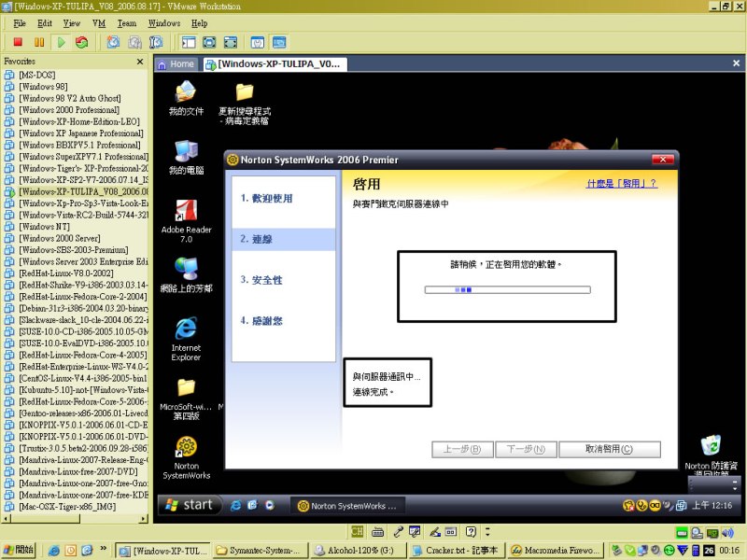Screen dimensions: 747x560
Task: Switch to Alcohol-120% (G:) host taskbar button
Action: 359,551
